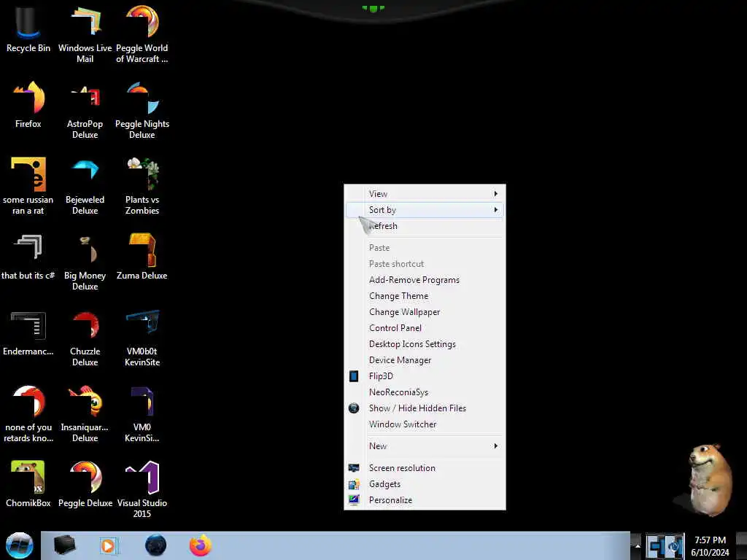Open Control Panel from context menu
Image resolution: width=747 pixels, height=560 pixels.
coord(425,328)
